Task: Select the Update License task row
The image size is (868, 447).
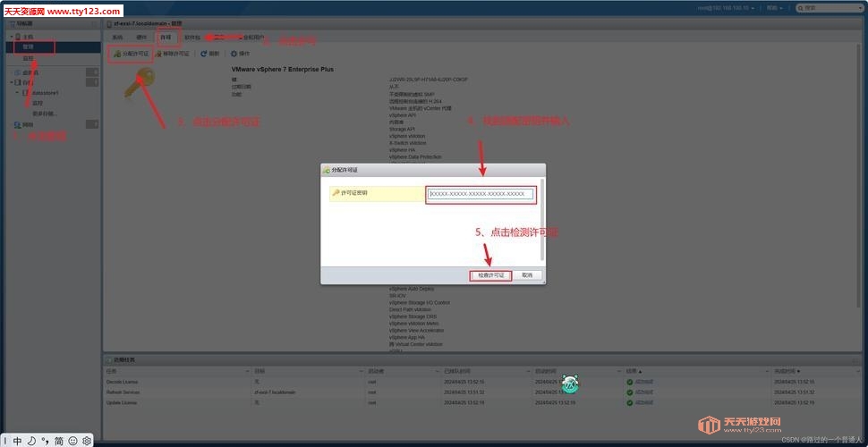Action: tap(483, 402)
